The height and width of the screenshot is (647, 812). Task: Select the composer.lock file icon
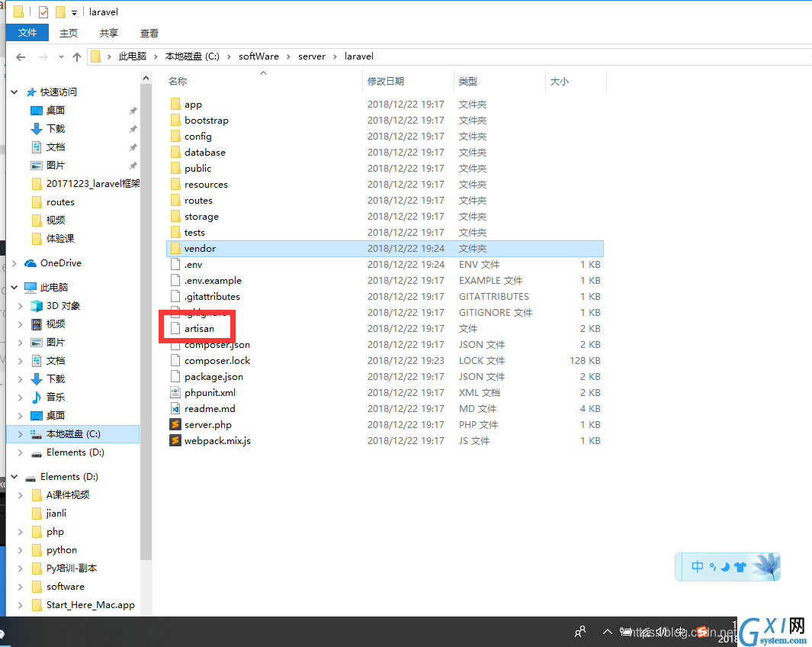tap(175, 361)
